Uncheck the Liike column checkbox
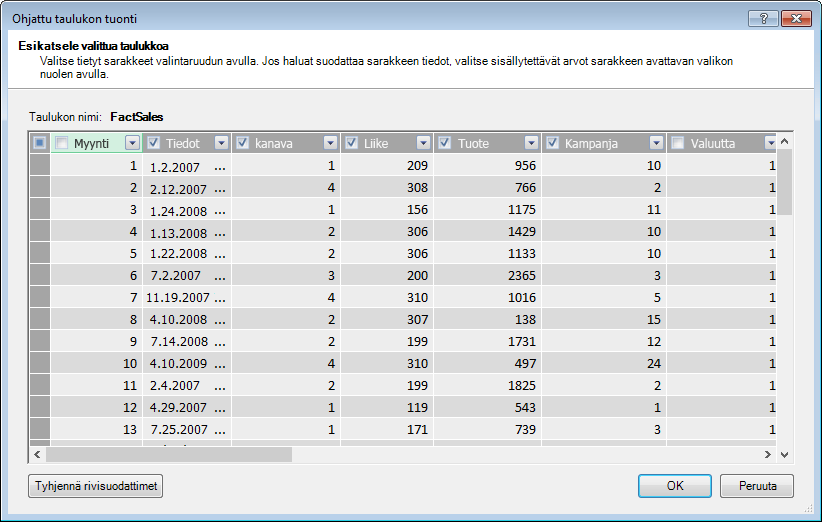Viewport: 822px width, 522px height. point(351,143)
